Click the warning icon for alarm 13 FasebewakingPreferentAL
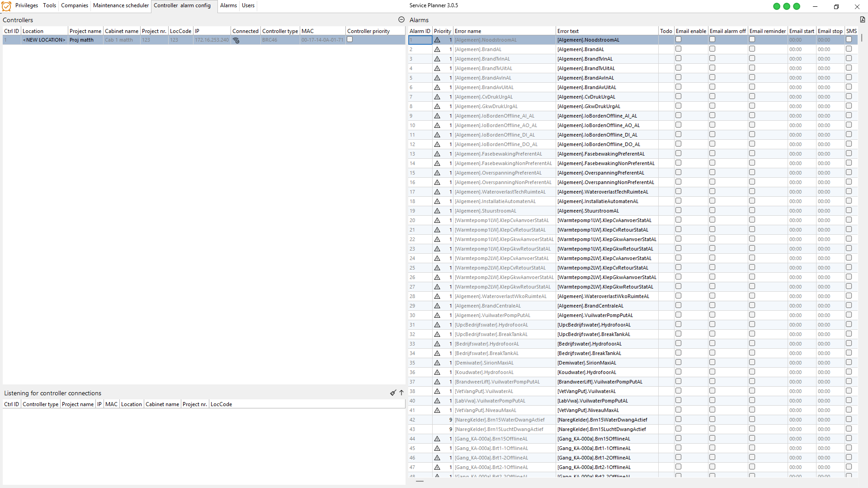This screenshot has width=868, height=488. click(437, 154)
